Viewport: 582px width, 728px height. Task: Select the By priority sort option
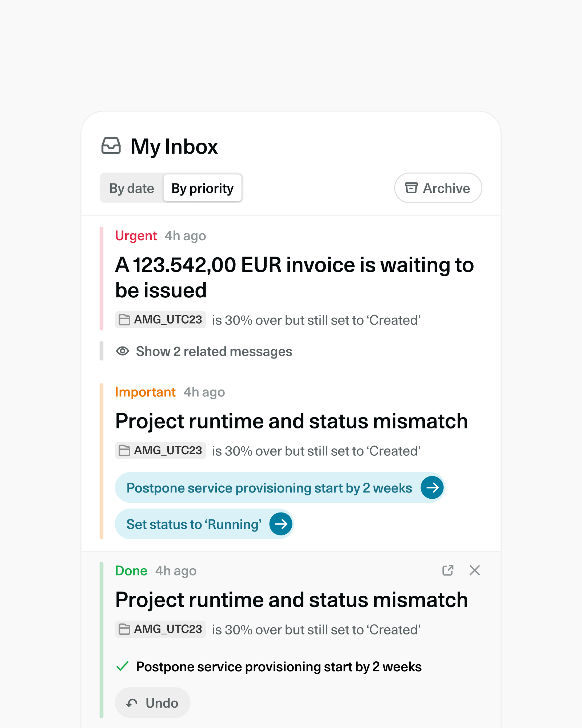point(203,188)
